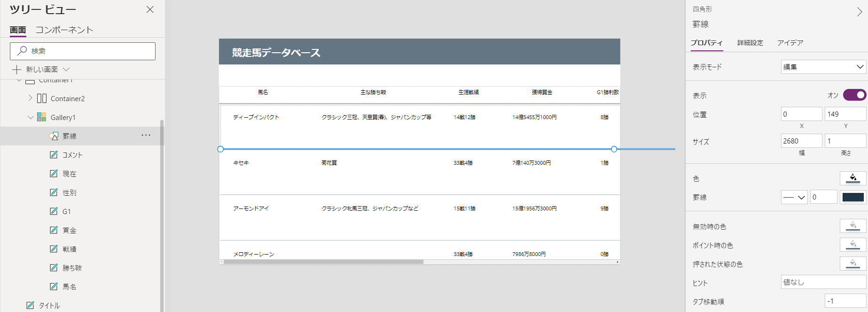Click the 検索 search field

point(83,51)
